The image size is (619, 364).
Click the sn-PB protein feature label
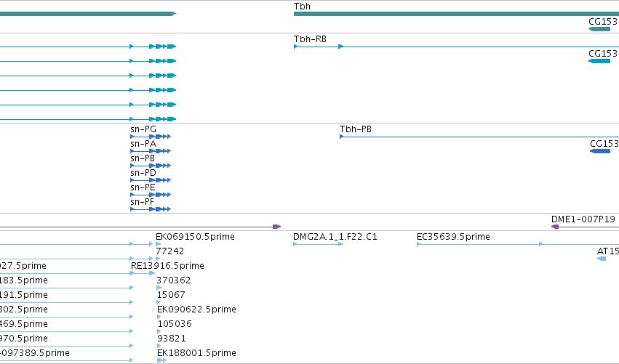tap(142, 158)
